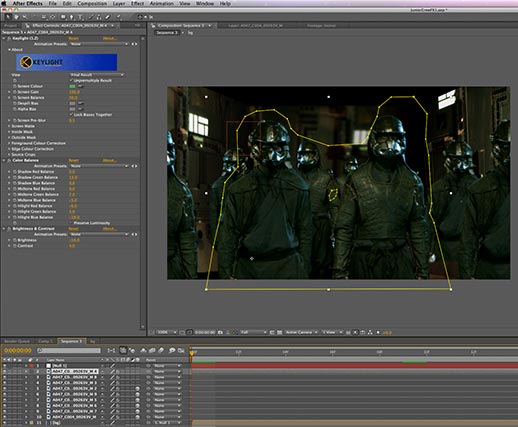Viewport: 518px width, 427px height.
Task: Open Keylight About link
Action: click(110, 38)
